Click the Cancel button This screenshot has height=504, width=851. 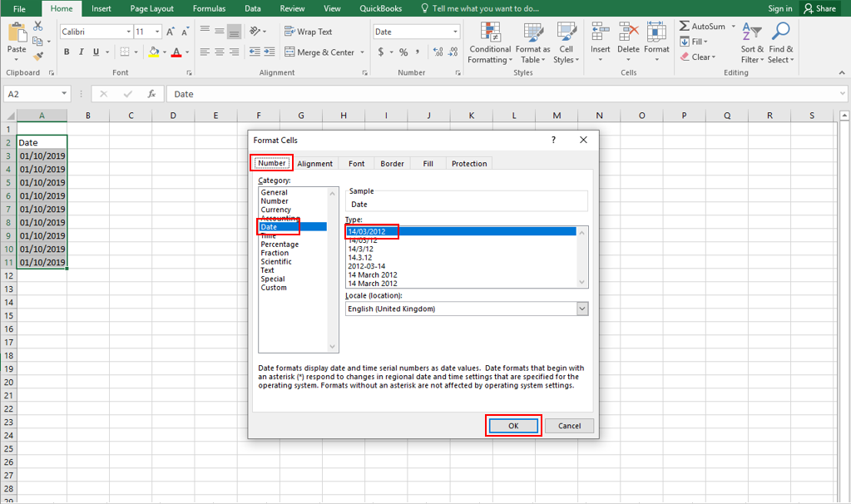coord(569,425)
